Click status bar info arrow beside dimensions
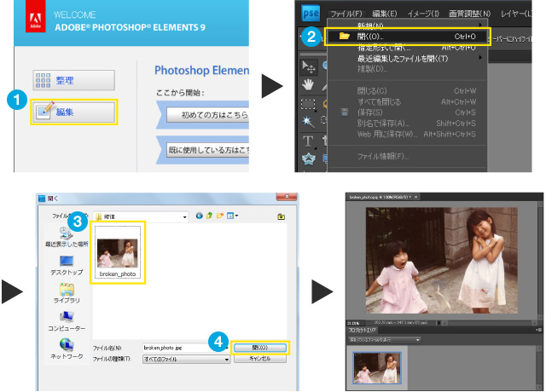This screenshot has height=392, width=546. (x=439, y=323)
